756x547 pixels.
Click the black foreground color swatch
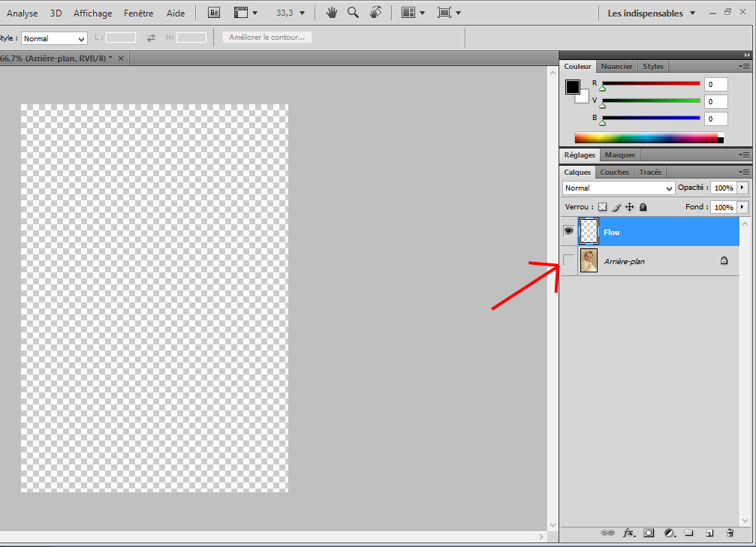coord(573,87)
